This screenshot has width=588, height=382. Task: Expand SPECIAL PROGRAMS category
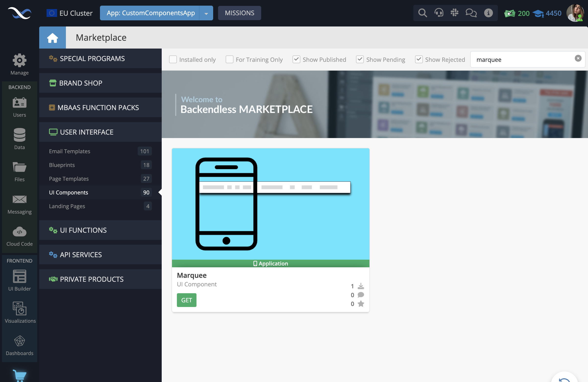(x=92, y=58)
